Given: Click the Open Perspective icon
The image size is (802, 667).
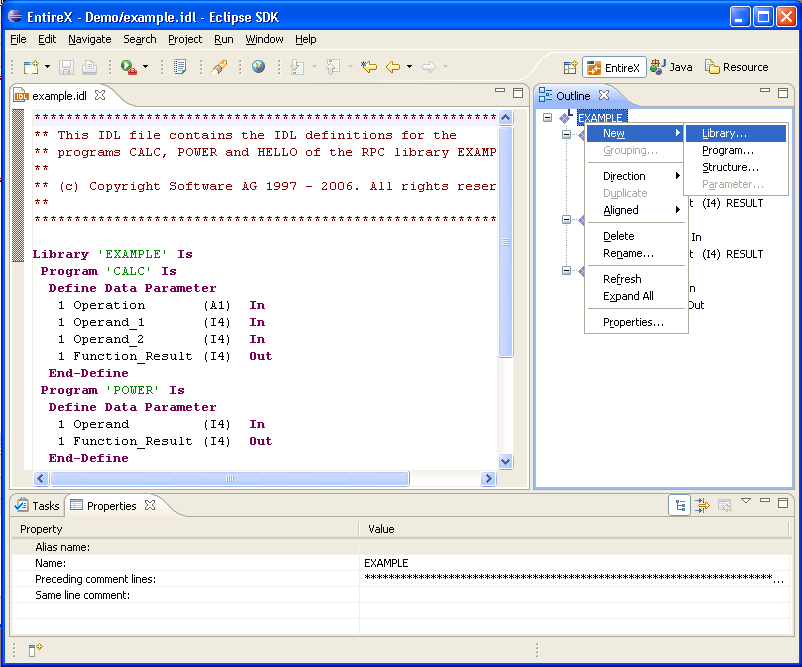Looking at the screenshot, I should coord(570,67).
